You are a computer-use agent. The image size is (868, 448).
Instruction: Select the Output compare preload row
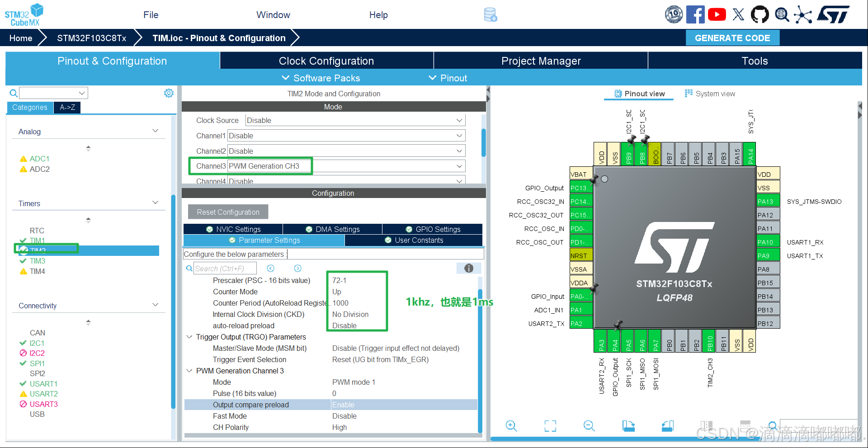pyautogui.click(x=331, y=405)
